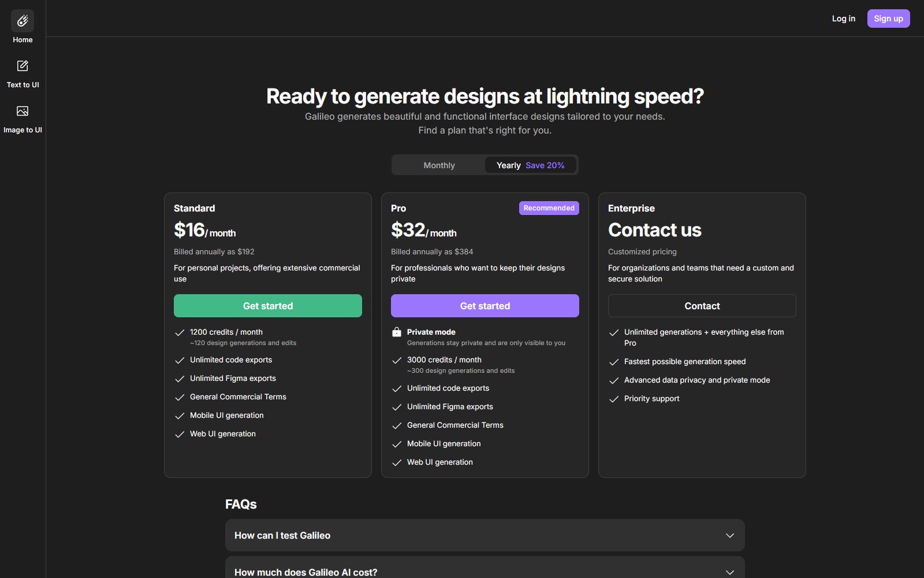This screenshot has height=578, width=924.
Task: Click the 'FAQs' heading
Action: tap(241, 504)
